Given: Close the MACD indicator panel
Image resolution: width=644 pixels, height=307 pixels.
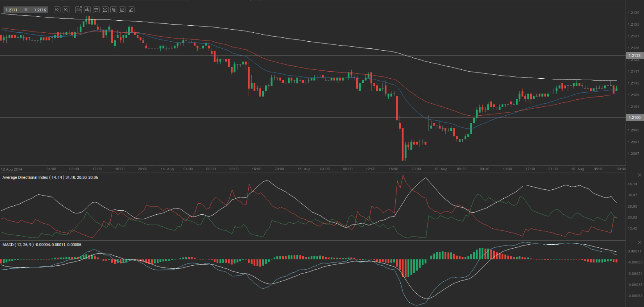Looking at the screenshot, I should [x=639, y=242].
